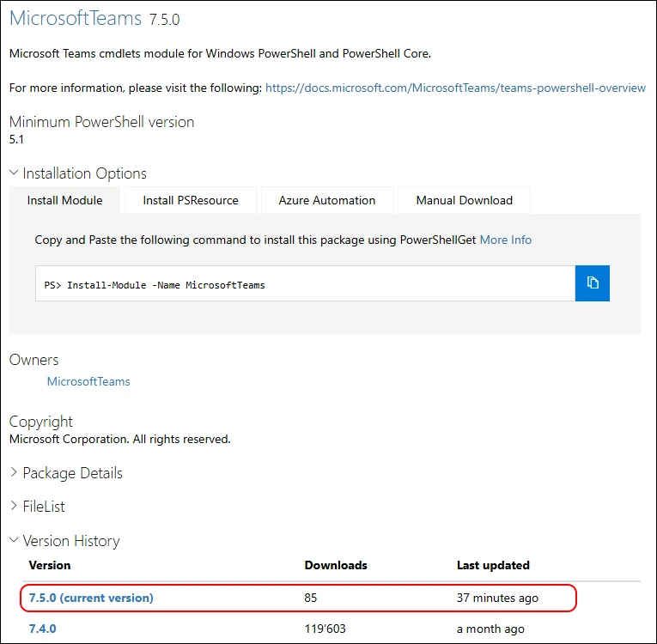Screen dimensions: 657x644
Task: Open the teams-powershell-overview docs link
Action: point(455,88)
